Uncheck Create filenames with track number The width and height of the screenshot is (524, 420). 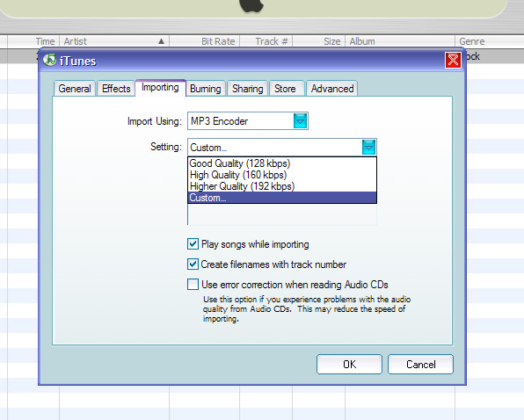193,264
